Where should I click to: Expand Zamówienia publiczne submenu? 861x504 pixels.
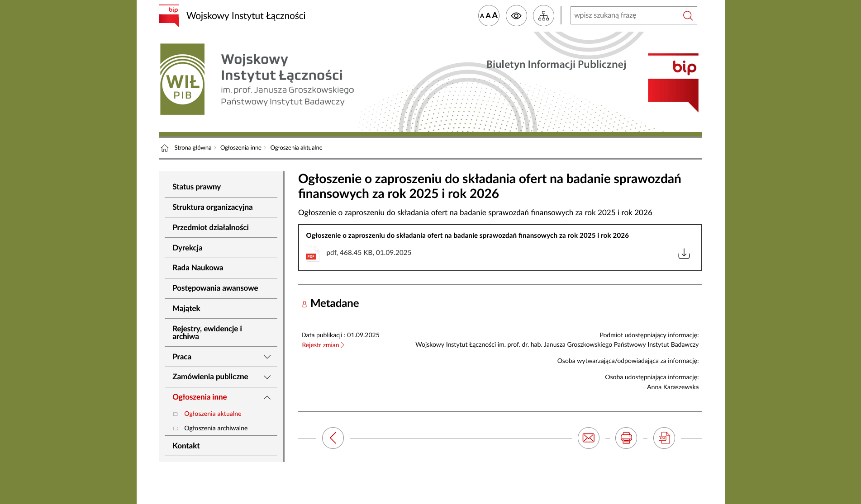point(267,377)
